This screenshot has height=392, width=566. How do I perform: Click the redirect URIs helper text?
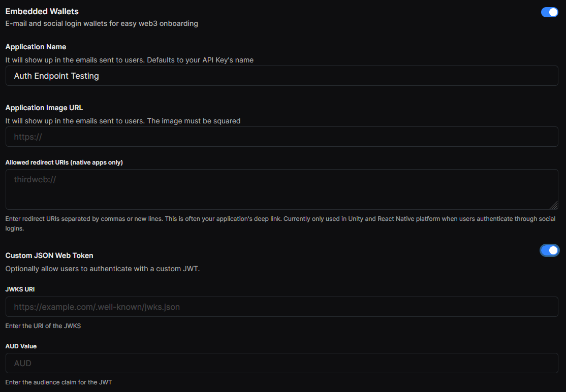[x=280, y=218]
